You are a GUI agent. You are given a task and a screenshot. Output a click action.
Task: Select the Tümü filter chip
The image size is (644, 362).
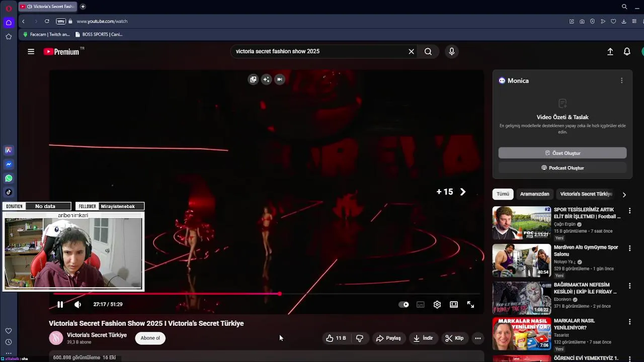click(503, 194)
